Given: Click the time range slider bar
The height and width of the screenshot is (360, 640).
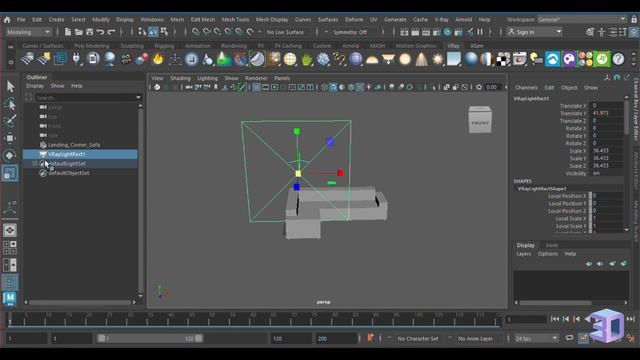Looking at the screenshot, I should click(150, 338).
